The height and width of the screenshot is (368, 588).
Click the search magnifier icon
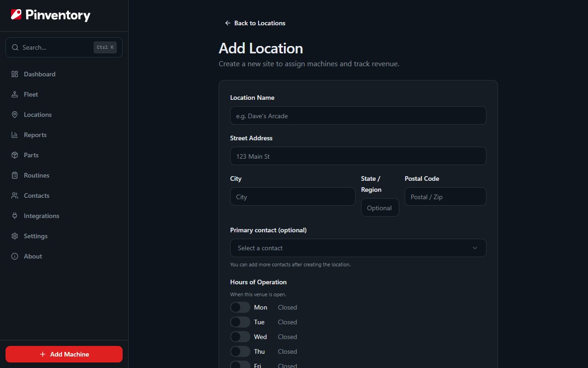[x=15, y=47]
